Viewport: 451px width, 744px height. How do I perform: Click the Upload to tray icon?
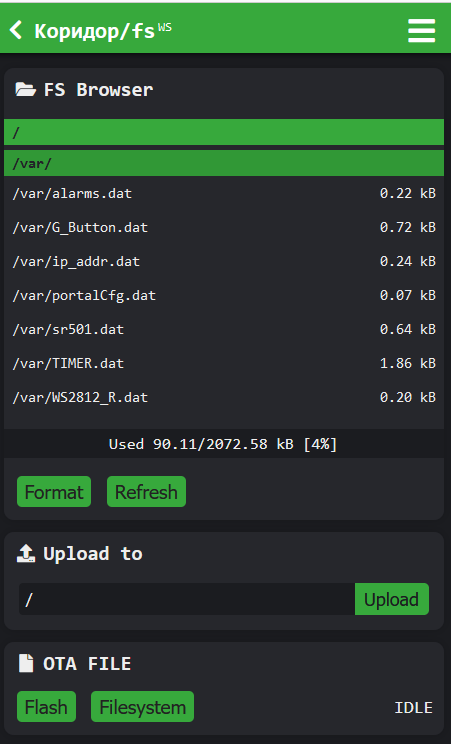click(26, 553)
